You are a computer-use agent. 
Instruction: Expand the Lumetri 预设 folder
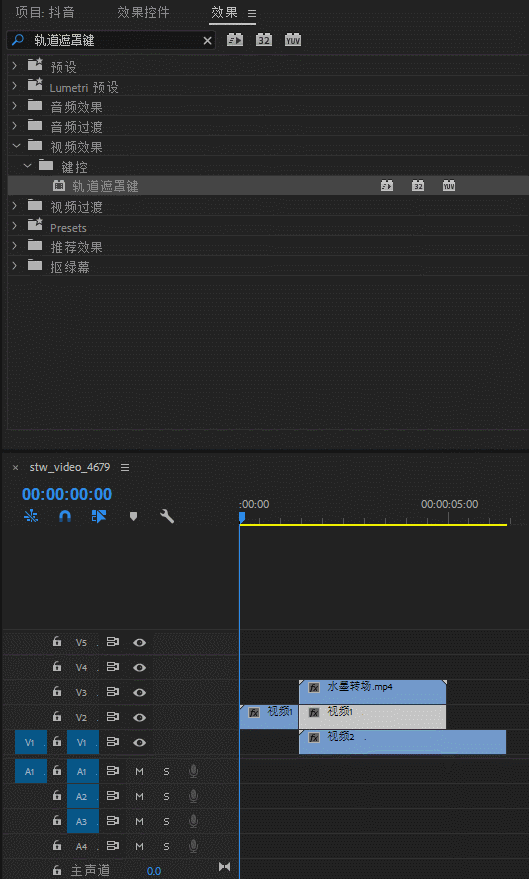(15, 86)
